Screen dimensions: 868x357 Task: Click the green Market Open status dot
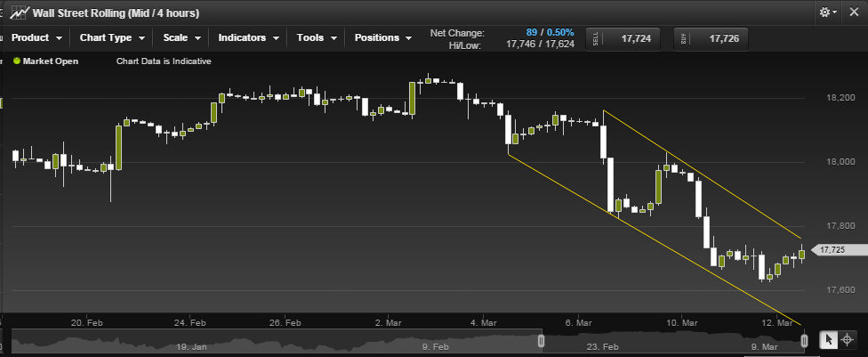(x=16, y=61)
